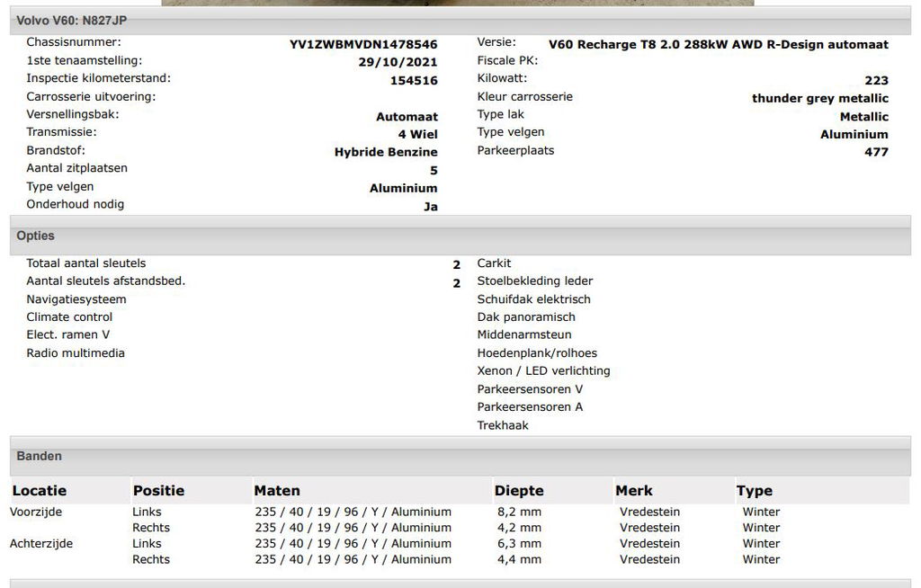Collapse the Opties section header

pyautogui.click(x=36, y=236)
